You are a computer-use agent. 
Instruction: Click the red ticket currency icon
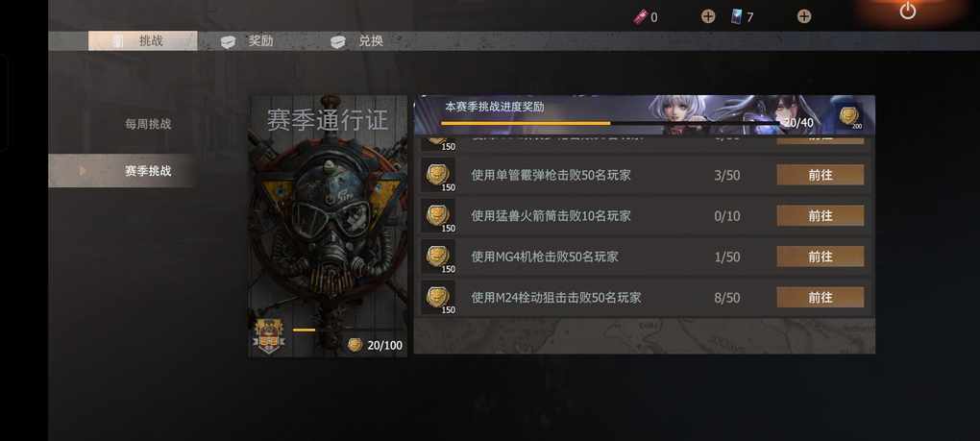[x=639, y=17]
